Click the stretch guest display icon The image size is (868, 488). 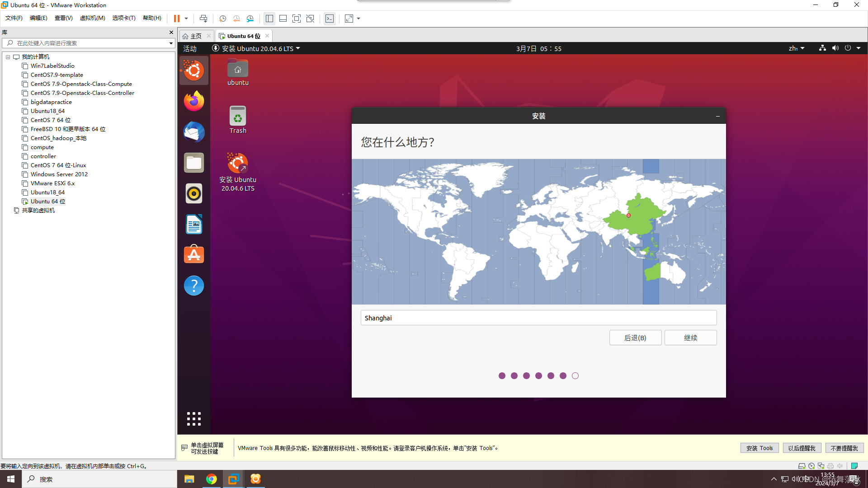pos(349,19)
